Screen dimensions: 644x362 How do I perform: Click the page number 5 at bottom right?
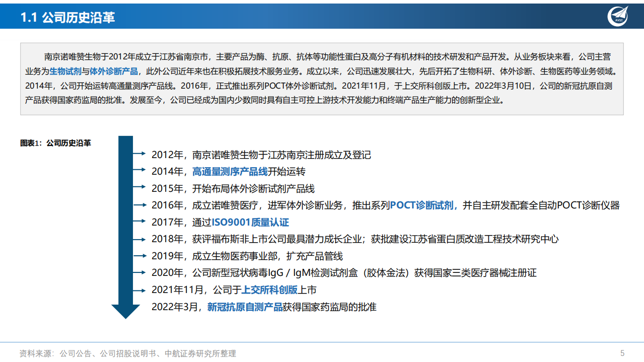(x=622, y=354)
